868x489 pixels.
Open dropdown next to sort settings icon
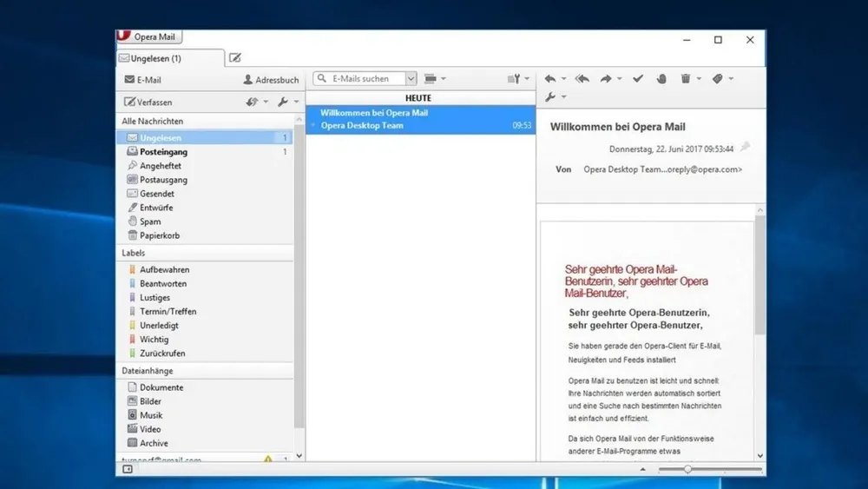click(527, 79)
